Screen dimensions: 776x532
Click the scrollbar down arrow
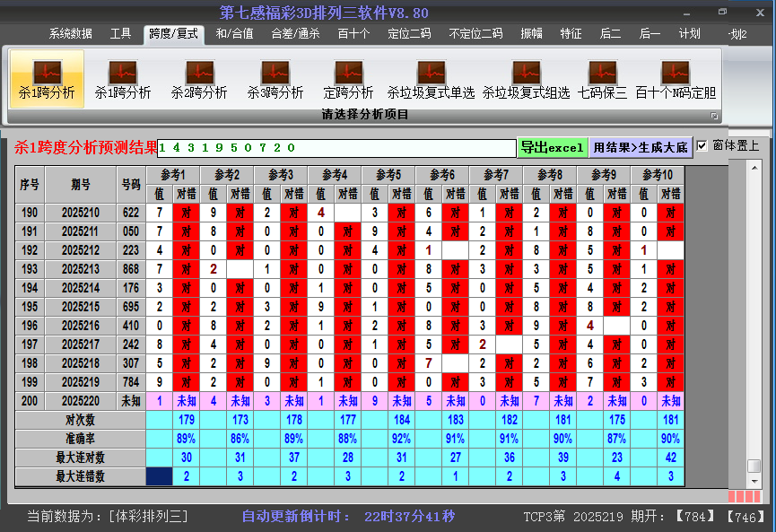(754, 481)
